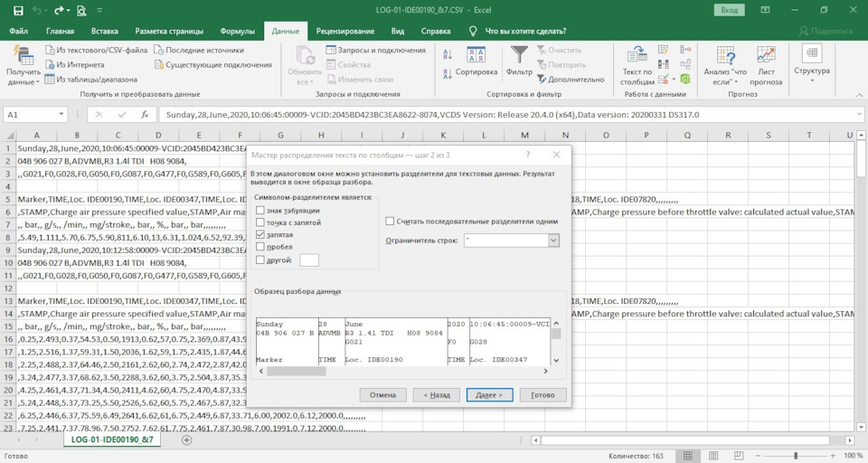The image size is (868, 463).
Task: Switch to the Формулы ribbon tab
Action: pos(237,31)
